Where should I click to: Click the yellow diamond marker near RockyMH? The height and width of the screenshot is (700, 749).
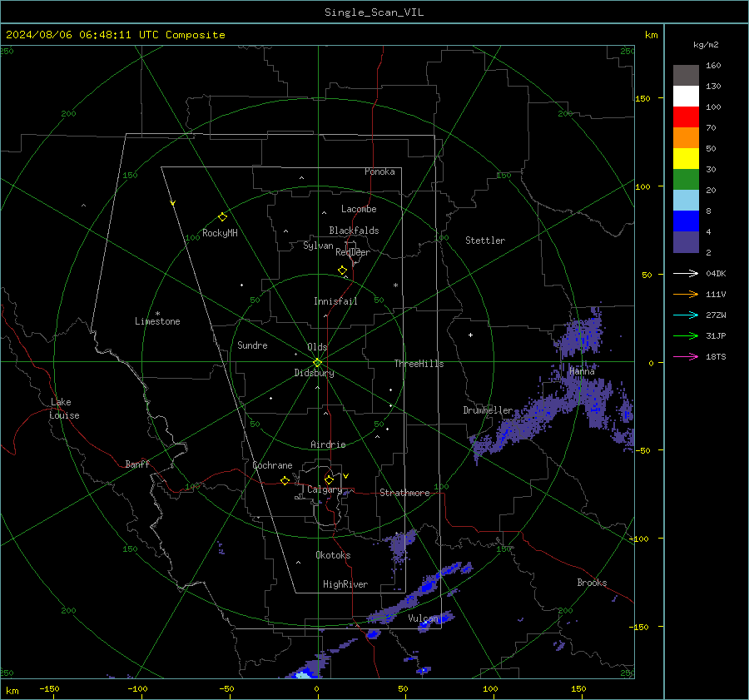tap(222, 217)
